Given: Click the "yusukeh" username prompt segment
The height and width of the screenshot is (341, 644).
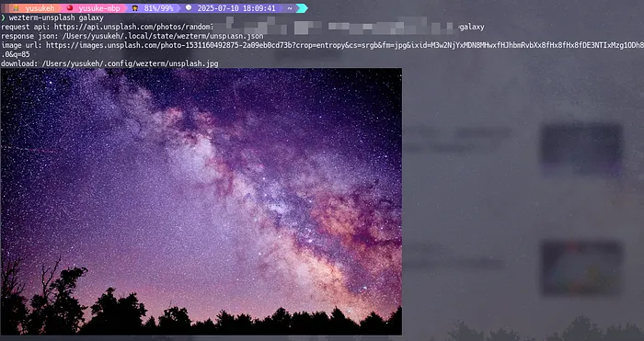Looking at the screenshot, I should coord(40,8).
